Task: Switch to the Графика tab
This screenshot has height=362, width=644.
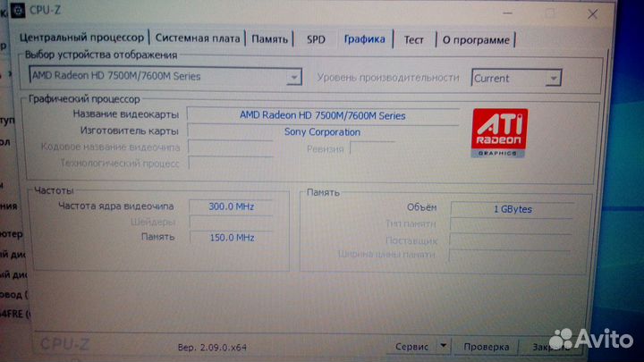Action: tap(364, 39)
